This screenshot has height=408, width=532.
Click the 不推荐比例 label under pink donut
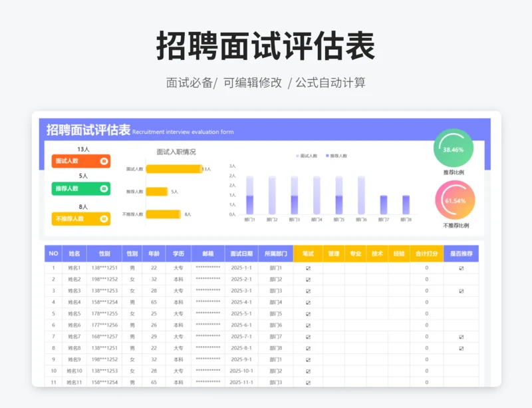click(x=456, y=226)
